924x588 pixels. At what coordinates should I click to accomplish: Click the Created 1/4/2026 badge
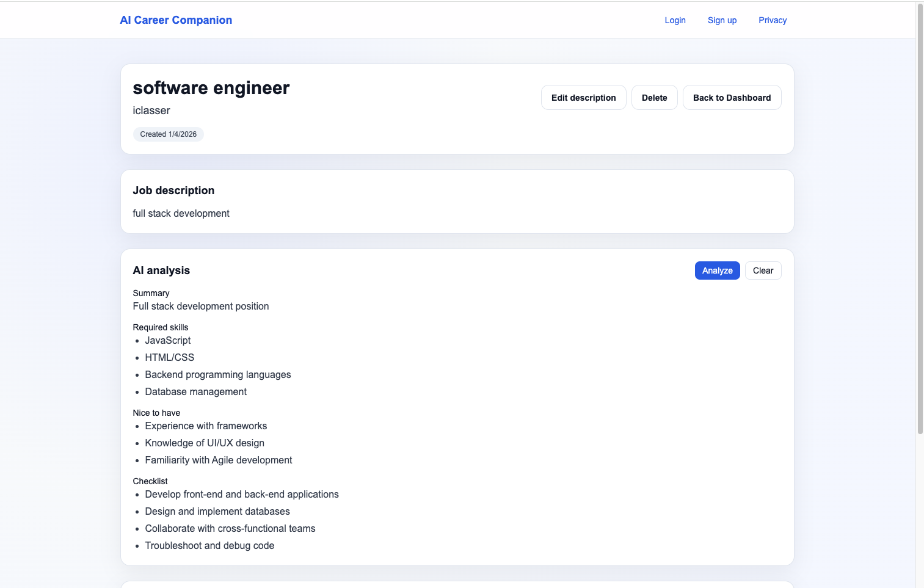click(168, 134)
